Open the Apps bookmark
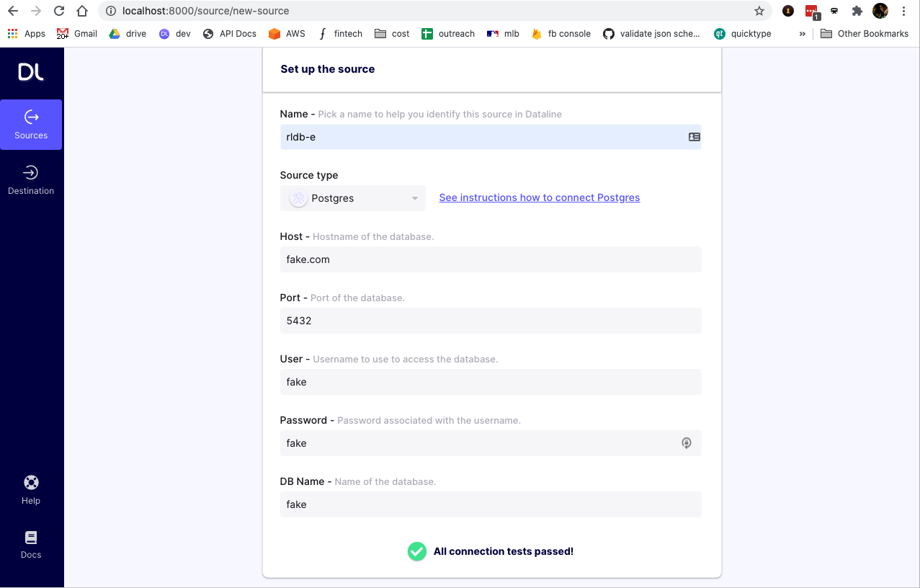Image resolution: width=920 pixels, height=588 pixels. 27,33
